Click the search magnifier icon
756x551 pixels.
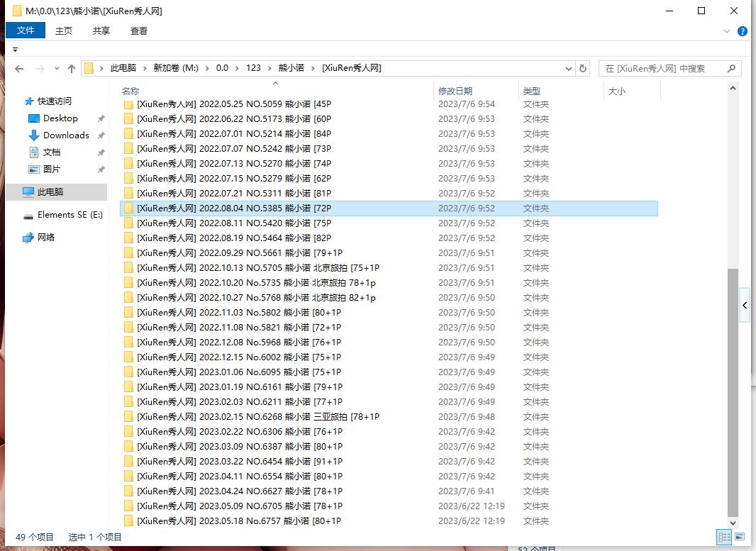731,69
